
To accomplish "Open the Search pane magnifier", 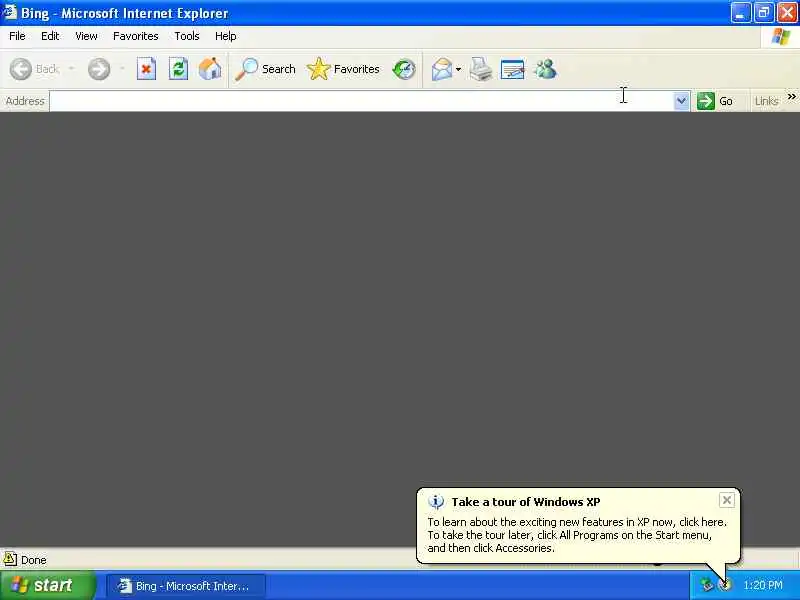I will point(265,69).
